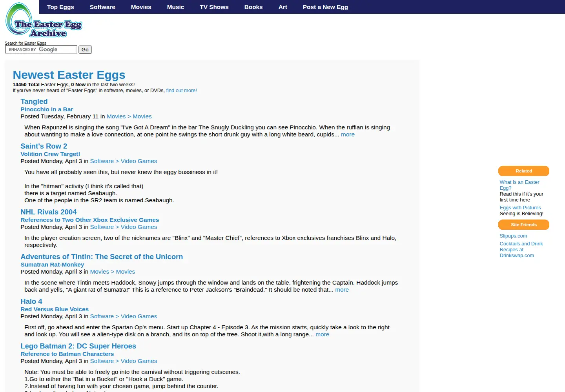
Task: Open Movies > Movies category under Tangled
Action: [129, 116]
